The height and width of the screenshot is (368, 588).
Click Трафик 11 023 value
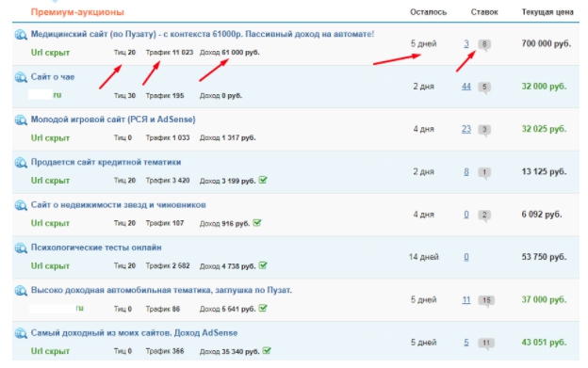(x=170, y=53)
